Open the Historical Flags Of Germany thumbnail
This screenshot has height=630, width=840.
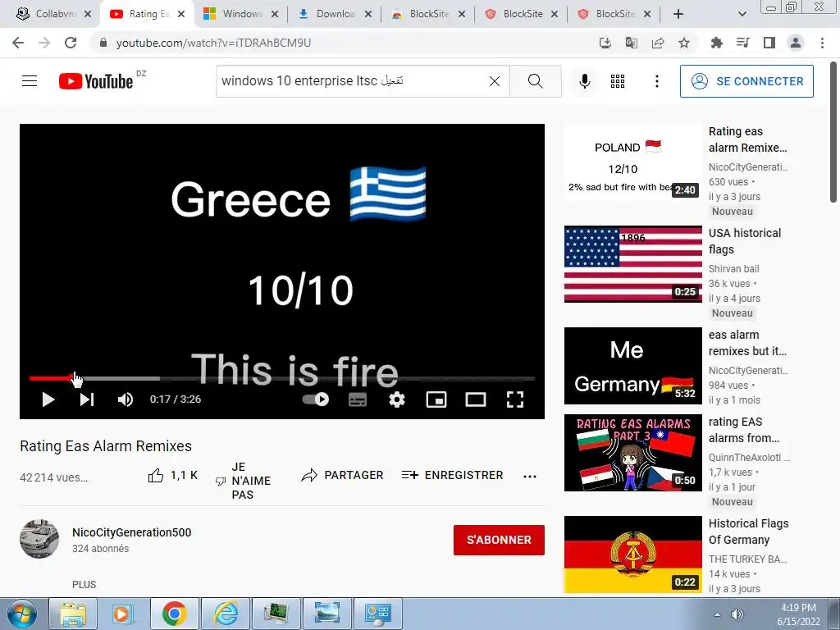[632, 555]
